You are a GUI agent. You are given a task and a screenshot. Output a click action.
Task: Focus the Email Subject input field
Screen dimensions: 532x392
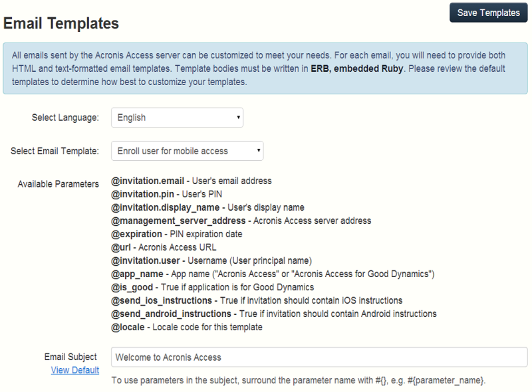click(319, 357)
